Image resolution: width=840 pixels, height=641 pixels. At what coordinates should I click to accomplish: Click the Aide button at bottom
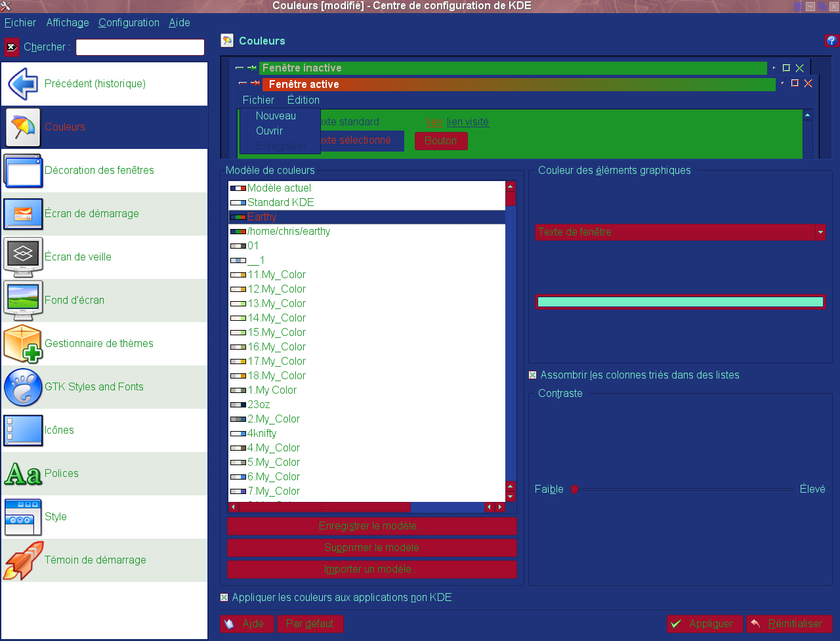click(247, 624)
